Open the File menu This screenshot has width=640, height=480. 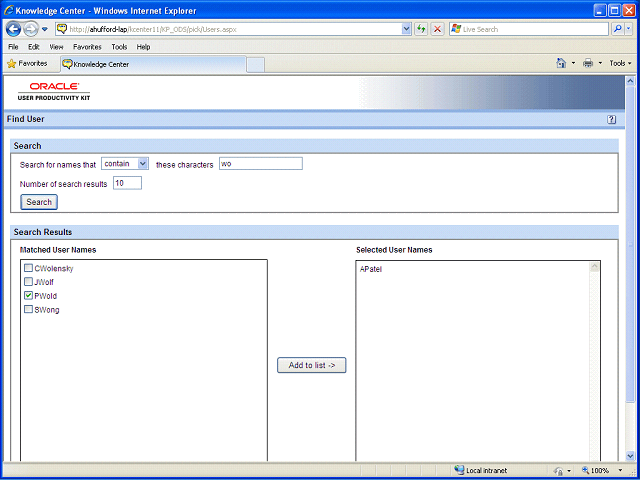13,47
